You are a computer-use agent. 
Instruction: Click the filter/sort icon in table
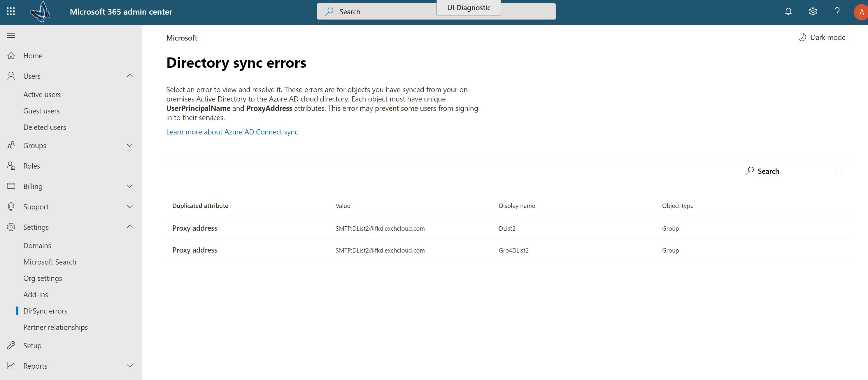[839, 170]
